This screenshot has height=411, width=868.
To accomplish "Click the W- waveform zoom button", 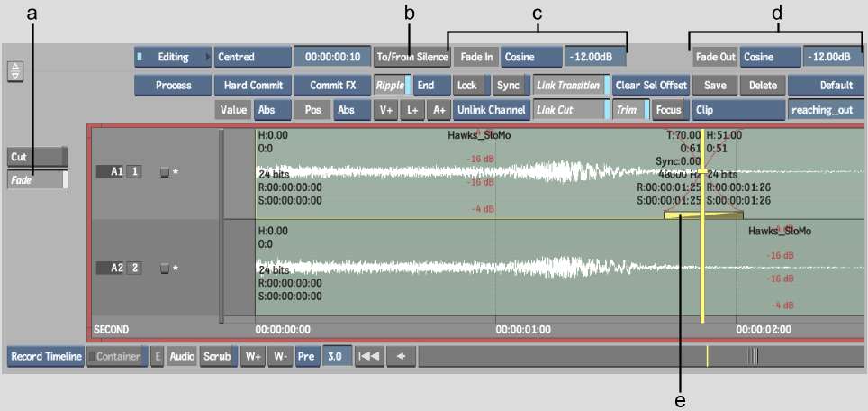I will pyautogui.click(x=279, y=356).
